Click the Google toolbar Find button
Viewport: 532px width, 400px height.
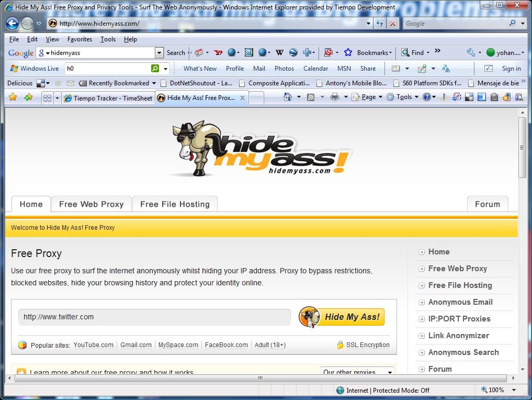413,53
